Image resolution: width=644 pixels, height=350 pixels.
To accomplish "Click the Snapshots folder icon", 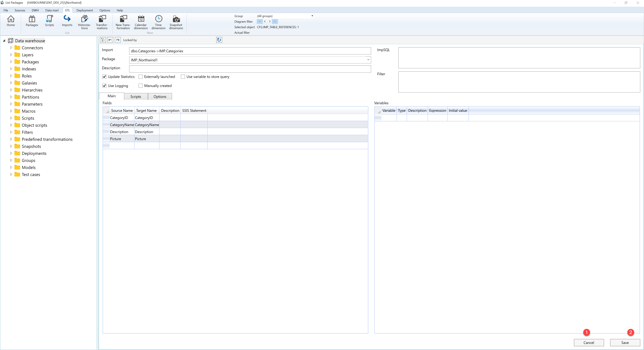I will pyautogui.click(x=17, y=146).
